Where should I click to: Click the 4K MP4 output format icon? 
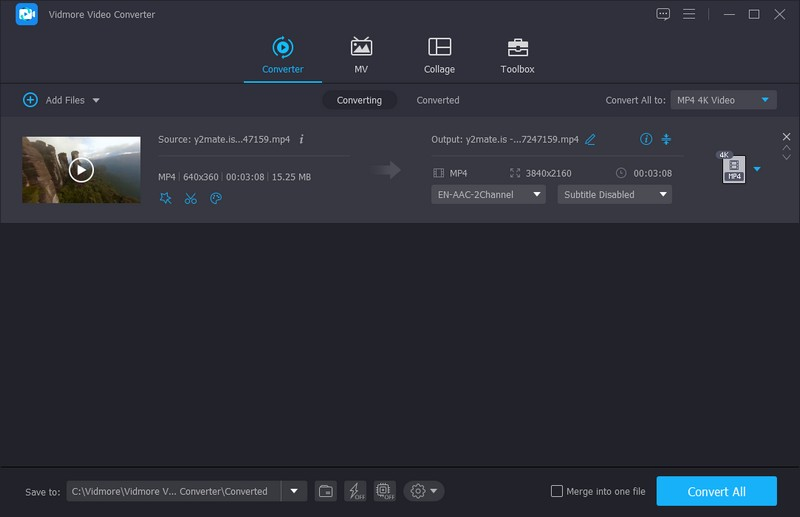click(733, 167)
